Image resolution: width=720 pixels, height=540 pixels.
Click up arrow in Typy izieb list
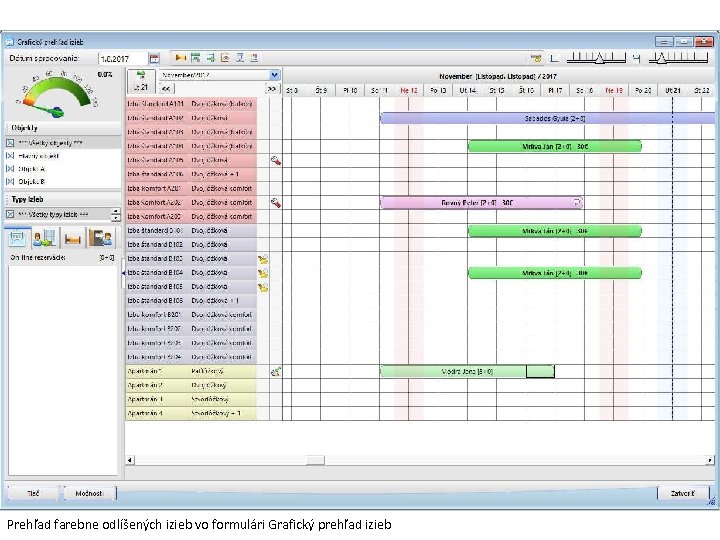click(116, 211)
